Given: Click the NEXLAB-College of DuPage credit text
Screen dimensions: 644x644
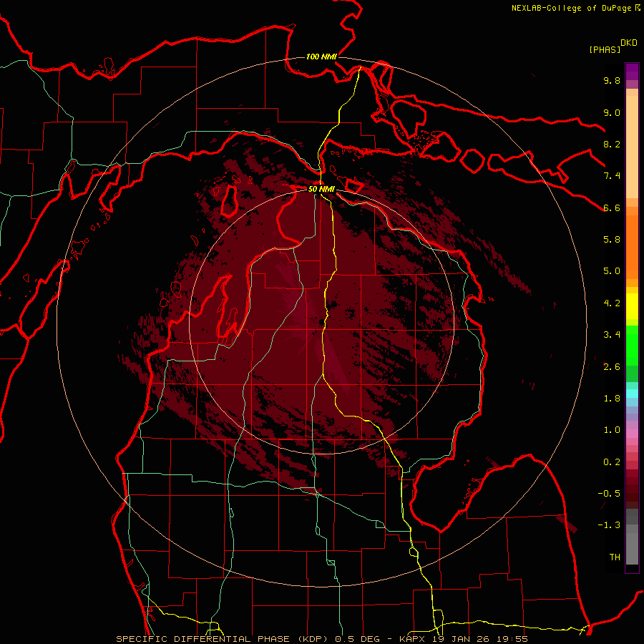Looking at the screenshot, I should (x=572, y=8).
